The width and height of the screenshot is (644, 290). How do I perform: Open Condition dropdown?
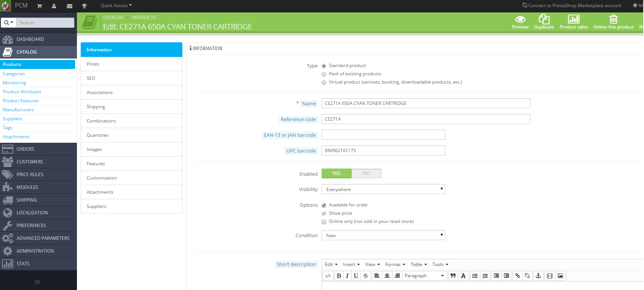point(383,235)
